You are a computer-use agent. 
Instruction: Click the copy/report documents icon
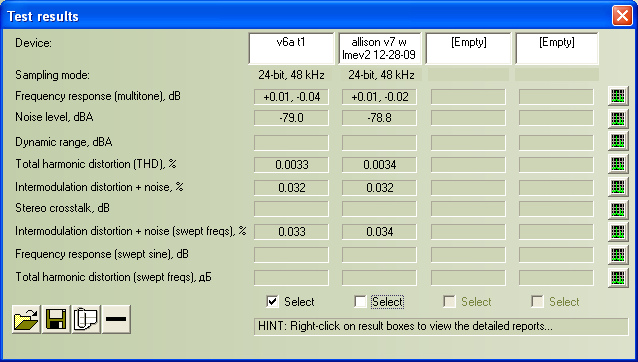point(86,319)
